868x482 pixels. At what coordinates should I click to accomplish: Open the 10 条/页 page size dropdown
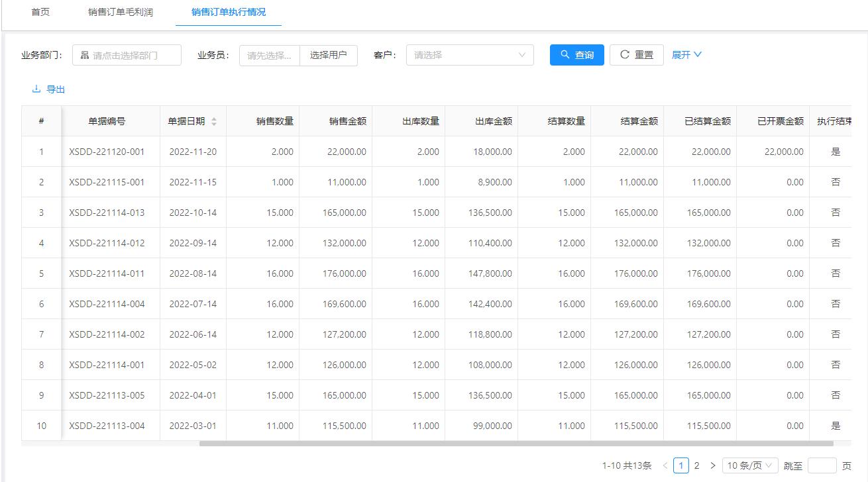point(751,465)
